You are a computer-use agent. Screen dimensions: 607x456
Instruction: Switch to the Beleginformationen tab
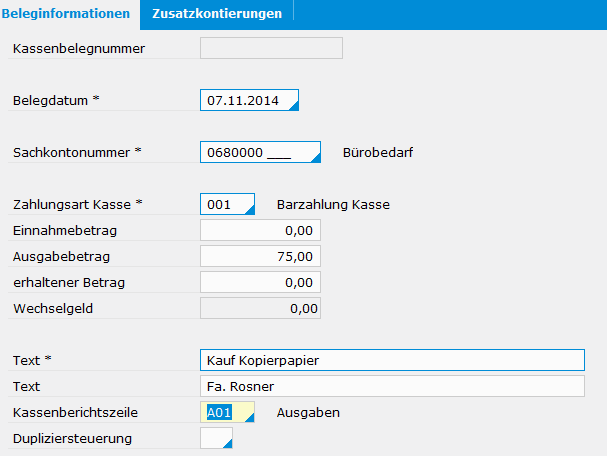pyautogui.click(x=66, y=14)
